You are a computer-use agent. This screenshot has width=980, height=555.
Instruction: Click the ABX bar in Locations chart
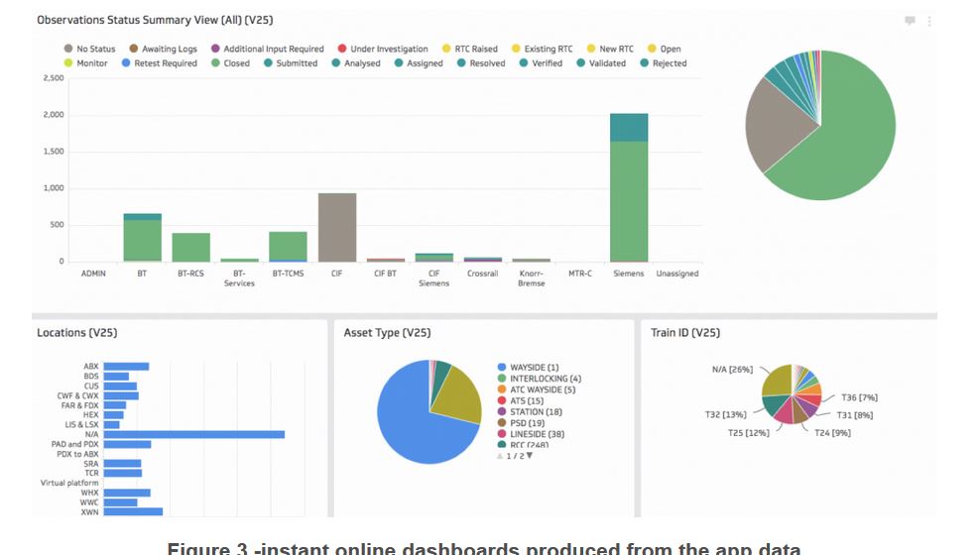(126, 367)
